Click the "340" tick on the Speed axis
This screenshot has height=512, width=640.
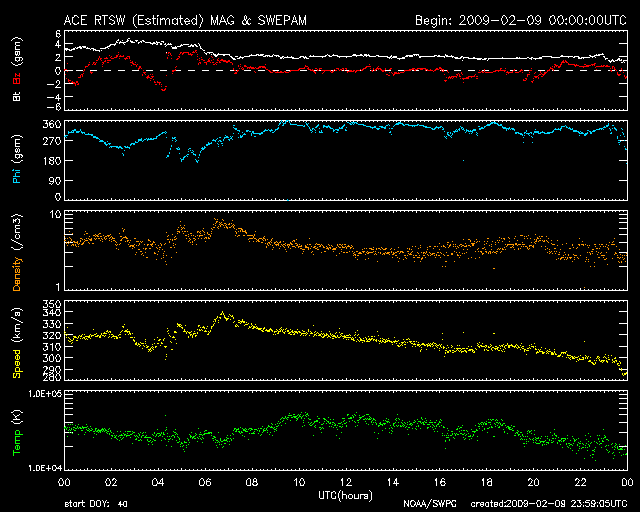point(52,313)
